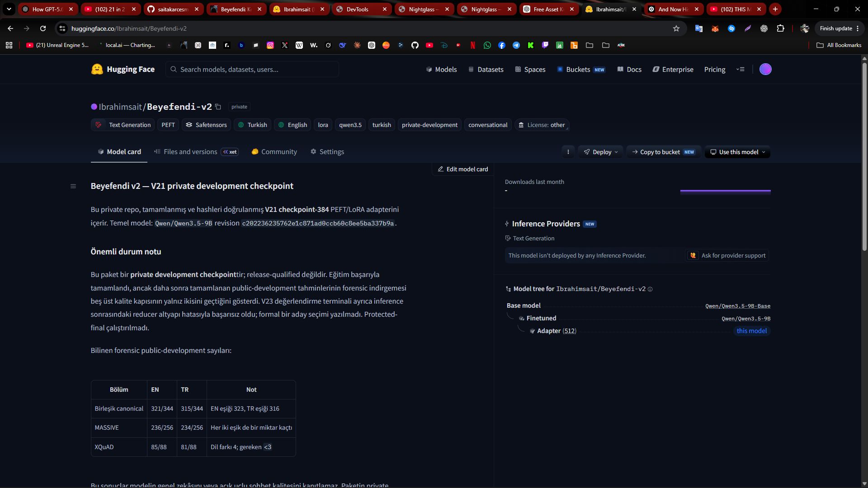Switch to the Free Asset browser tab
868x488 pixels.
tap(549, 9)
